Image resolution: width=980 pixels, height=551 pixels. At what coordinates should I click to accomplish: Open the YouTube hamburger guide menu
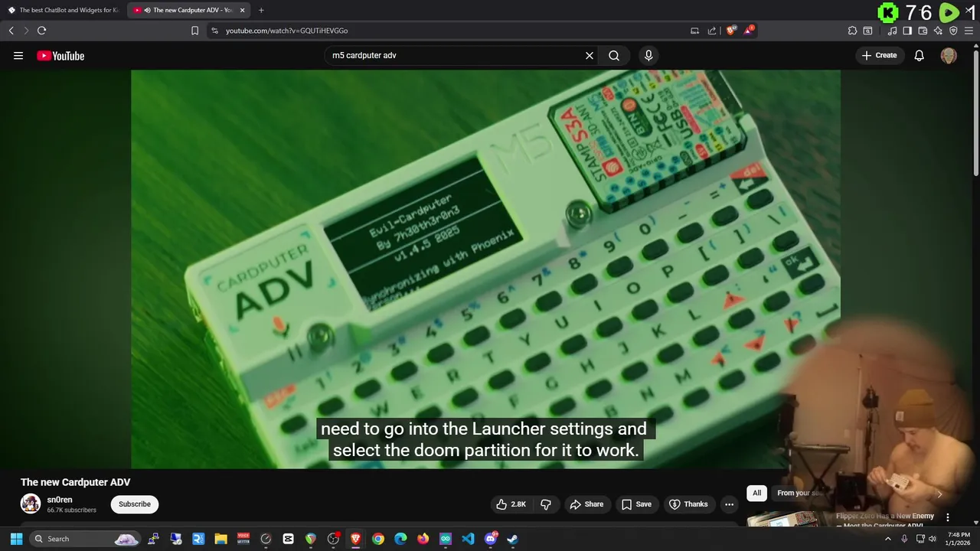click(18, 55)
